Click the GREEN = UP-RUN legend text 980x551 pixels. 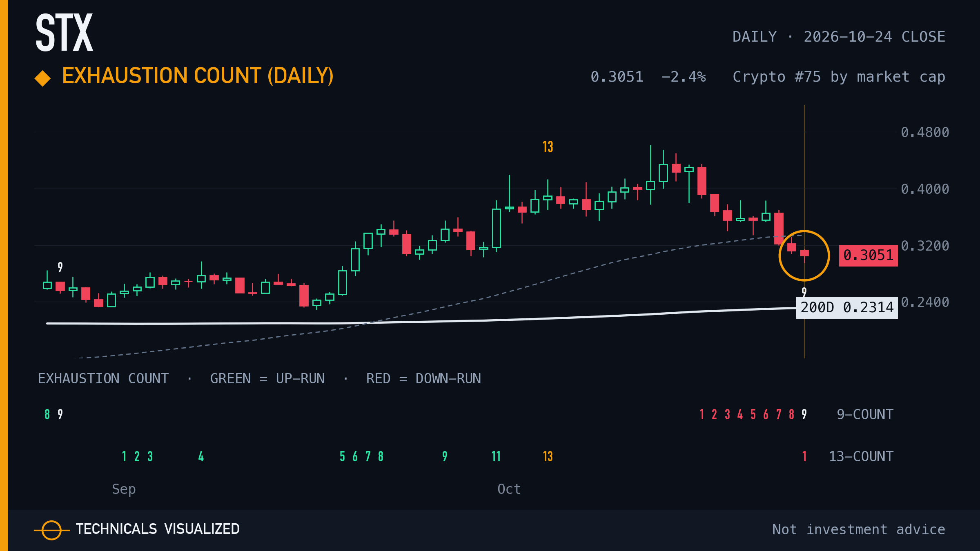tap(267, 378)
